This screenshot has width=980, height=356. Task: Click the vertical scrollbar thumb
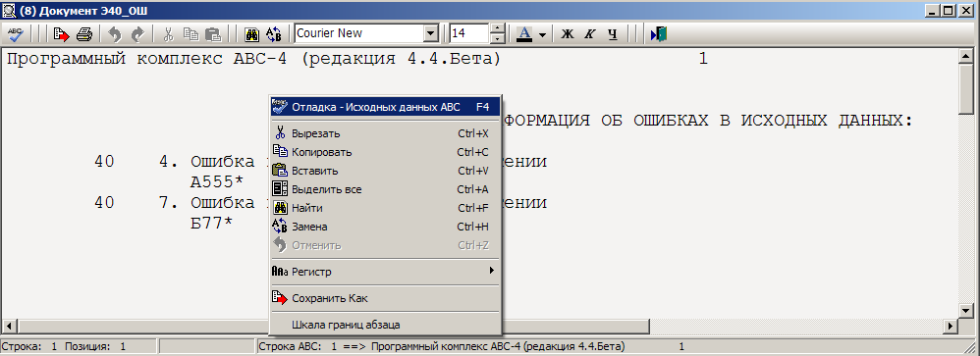coord(966,88)
